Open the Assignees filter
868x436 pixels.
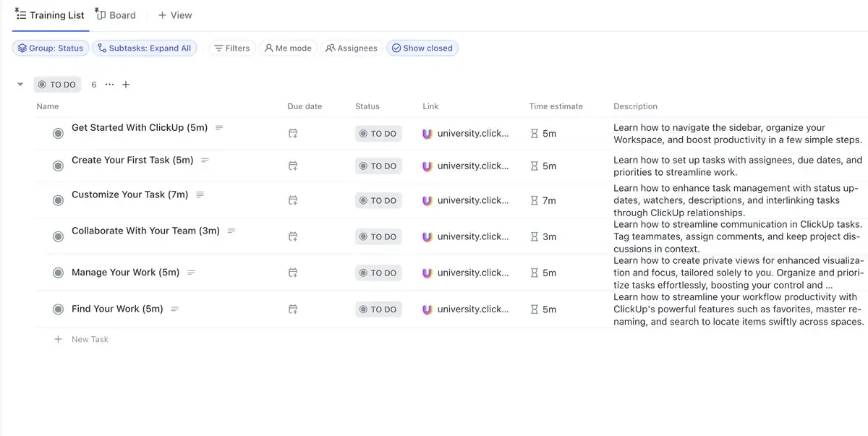click(x=352, y=48)
